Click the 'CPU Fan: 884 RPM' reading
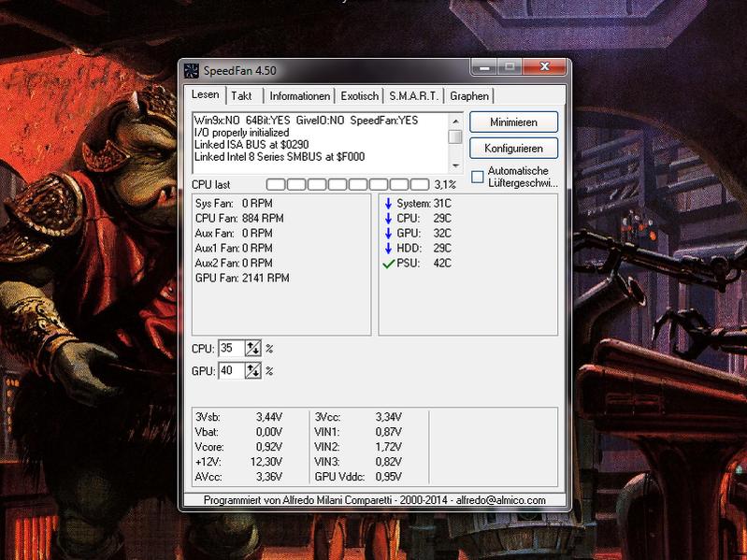This screenshot has width=747, height=560. click(239, 218)
